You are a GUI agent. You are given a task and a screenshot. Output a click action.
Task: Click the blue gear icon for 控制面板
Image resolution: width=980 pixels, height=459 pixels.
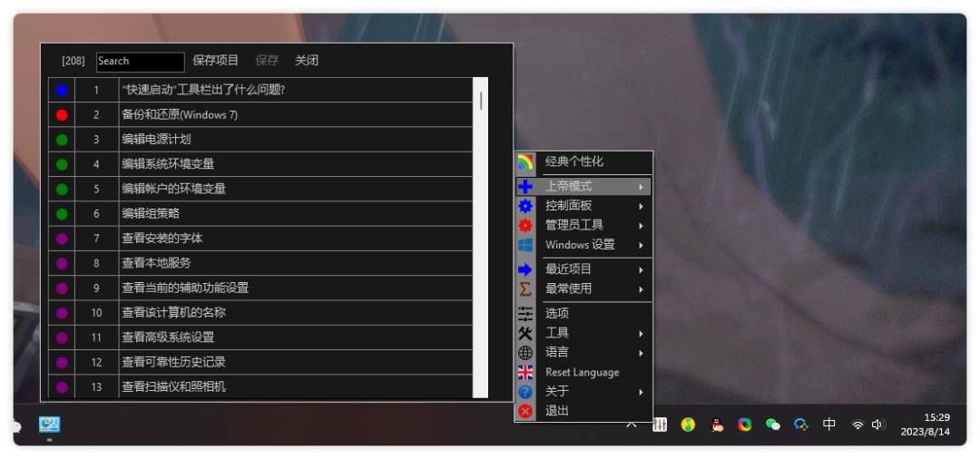tap(525, 205)
